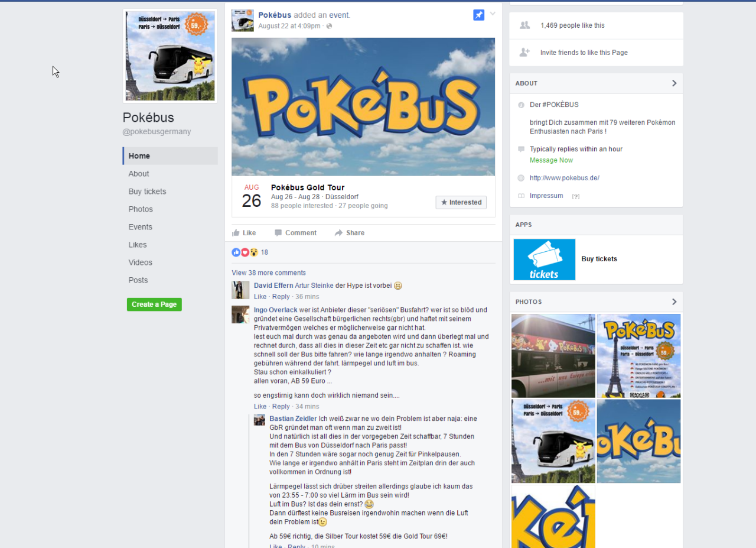
Task: Like David Effern's comment
Action: [x=260, y=297]
